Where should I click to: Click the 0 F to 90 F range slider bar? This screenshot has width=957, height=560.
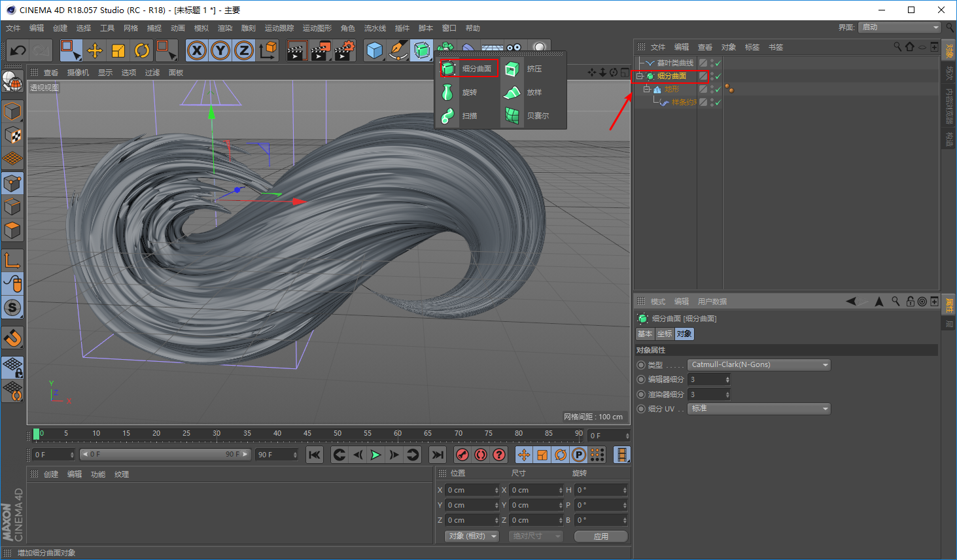[165, 455]
